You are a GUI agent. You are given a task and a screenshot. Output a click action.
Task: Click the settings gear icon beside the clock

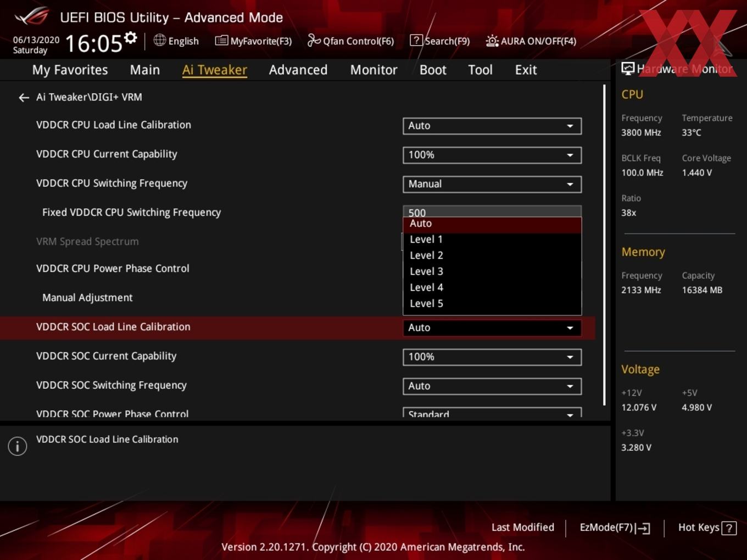pyautogui.click(x=130, y=38)
